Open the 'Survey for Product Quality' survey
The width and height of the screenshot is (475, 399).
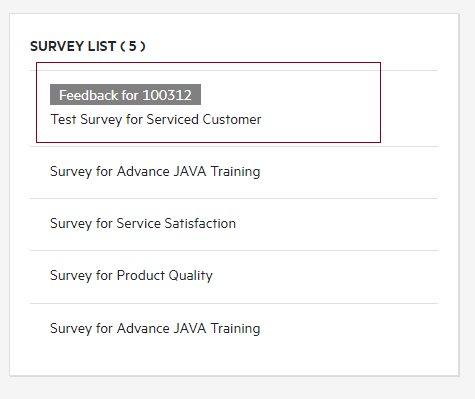[x=131, y=276]
